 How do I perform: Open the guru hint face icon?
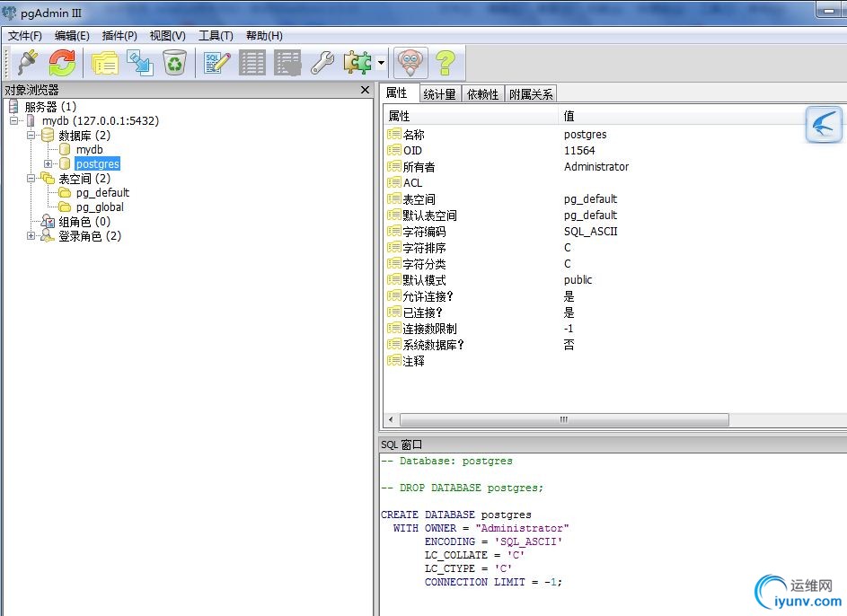411,62
